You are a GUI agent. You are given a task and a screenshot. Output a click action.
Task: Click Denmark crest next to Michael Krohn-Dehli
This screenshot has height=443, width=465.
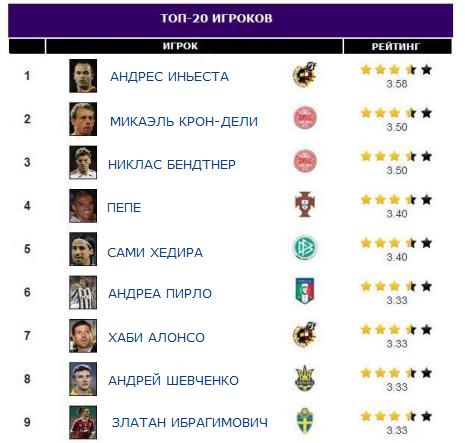tap(305, 118)
